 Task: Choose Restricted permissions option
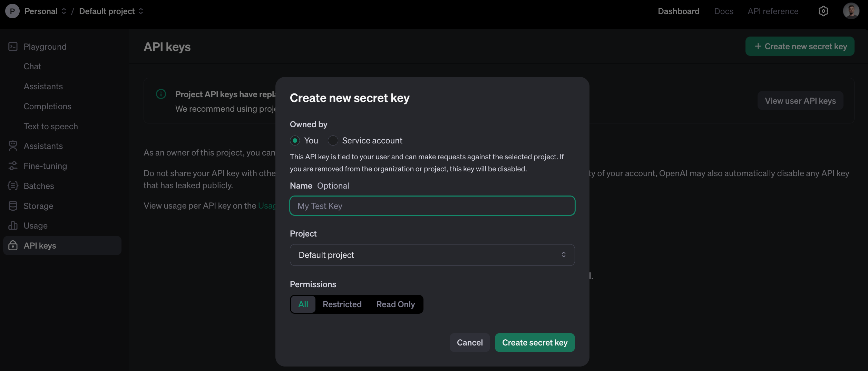[342, 304]
